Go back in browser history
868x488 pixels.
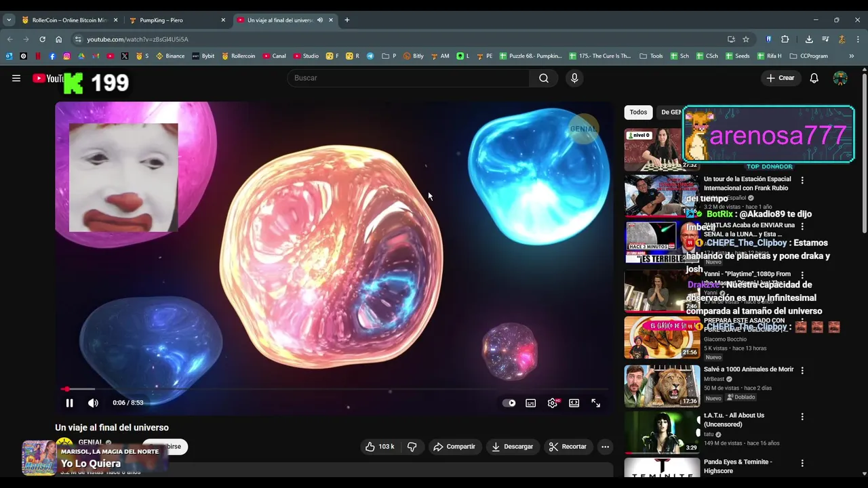[x=9, y=39]
